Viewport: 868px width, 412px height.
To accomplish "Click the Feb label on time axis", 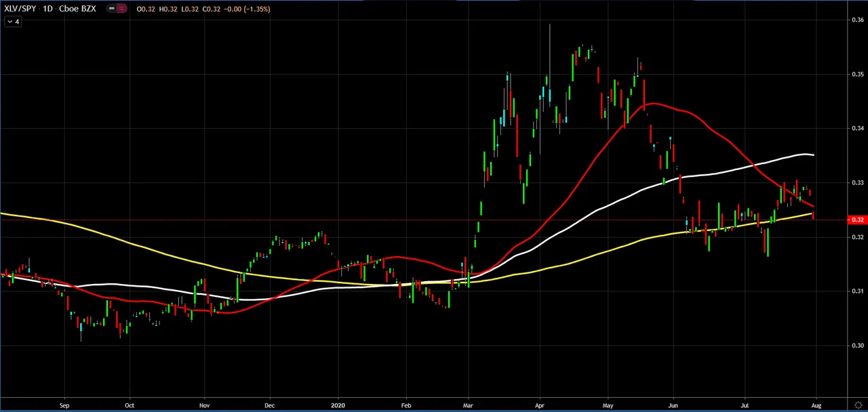I will (406, 405).
